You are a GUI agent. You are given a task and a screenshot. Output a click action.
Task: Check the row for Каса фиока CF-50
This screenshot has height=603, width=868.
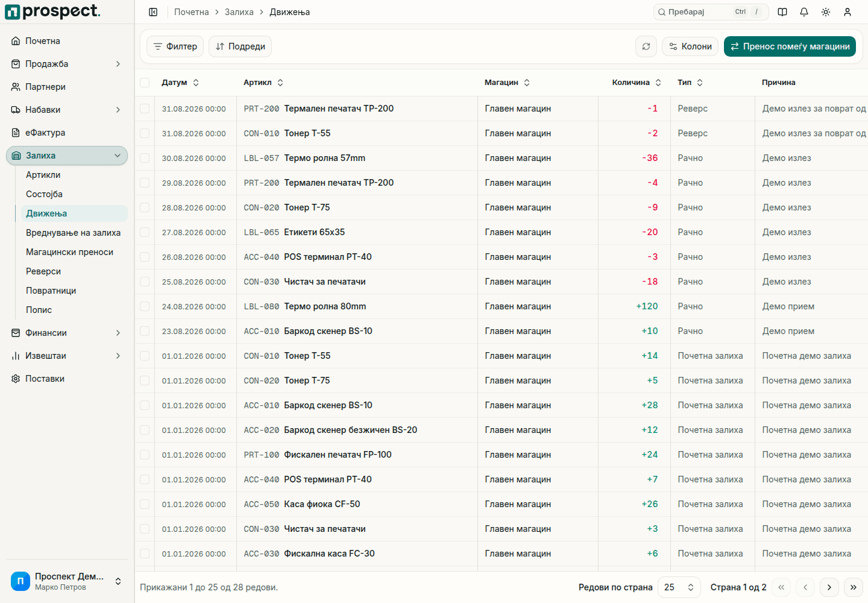[145, 504]
